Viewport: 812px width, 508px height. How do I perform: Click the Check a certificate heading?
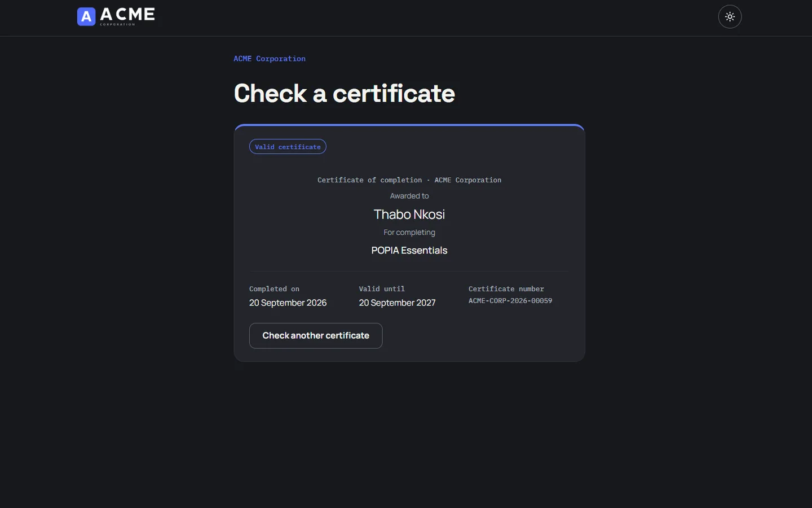coord(345,94)
